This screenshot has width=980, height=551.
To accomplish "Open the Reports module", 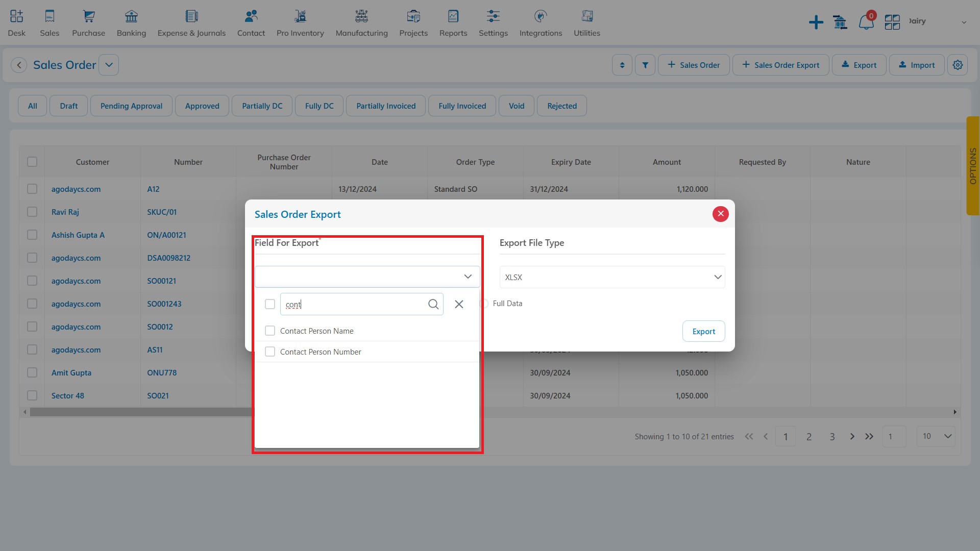I will tap(453, 22).
